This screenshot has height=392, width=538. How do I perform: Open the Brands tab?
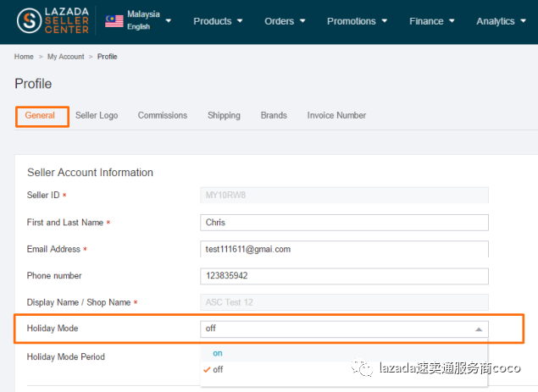[x=274, y=116]
